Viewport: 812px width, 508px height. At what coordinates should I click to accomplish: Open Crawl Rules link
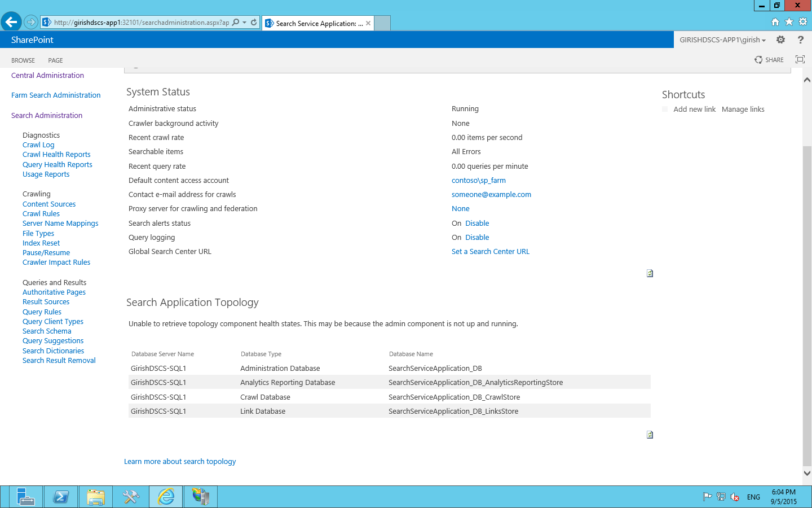[41, 213]
